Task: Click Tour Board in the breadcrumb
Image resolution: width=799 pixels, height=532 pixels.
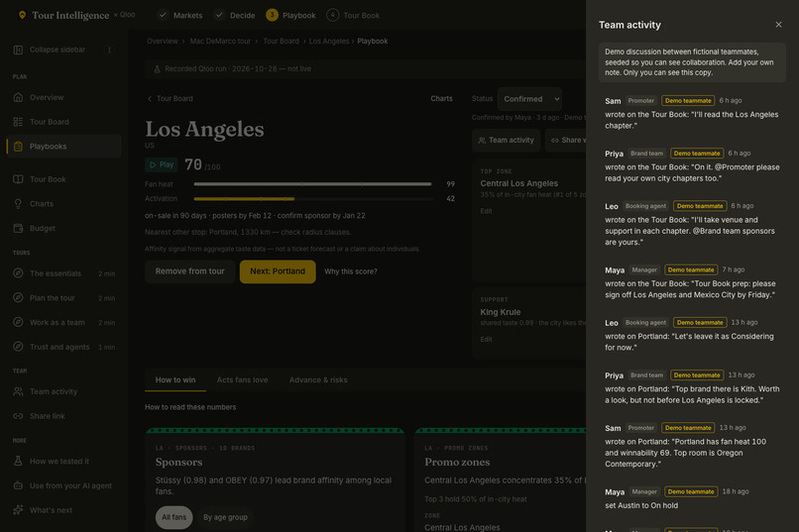Action: (x=281, y=42)
